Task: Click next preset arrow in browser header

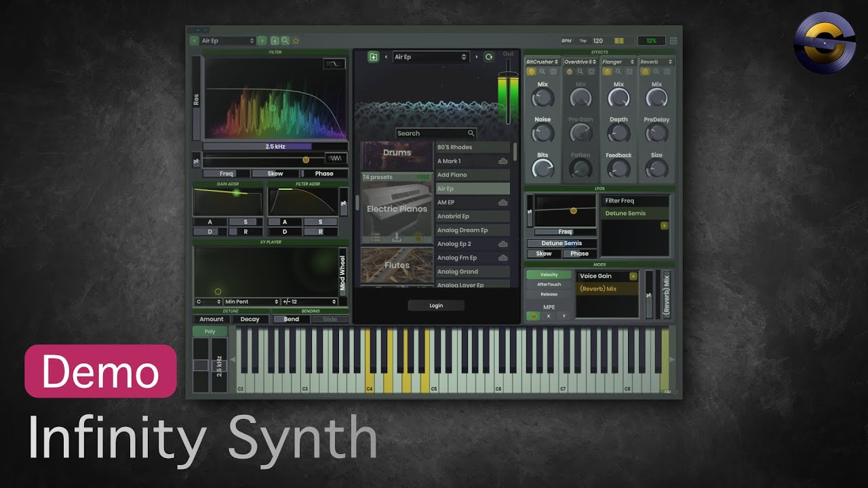Action: point(476,57)
